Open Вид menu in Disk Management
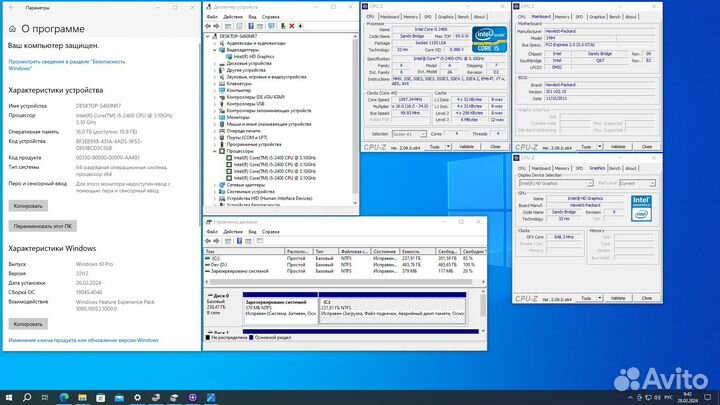Screen dimensions: 720x405 pyautogui.click(x=253, y=232)
